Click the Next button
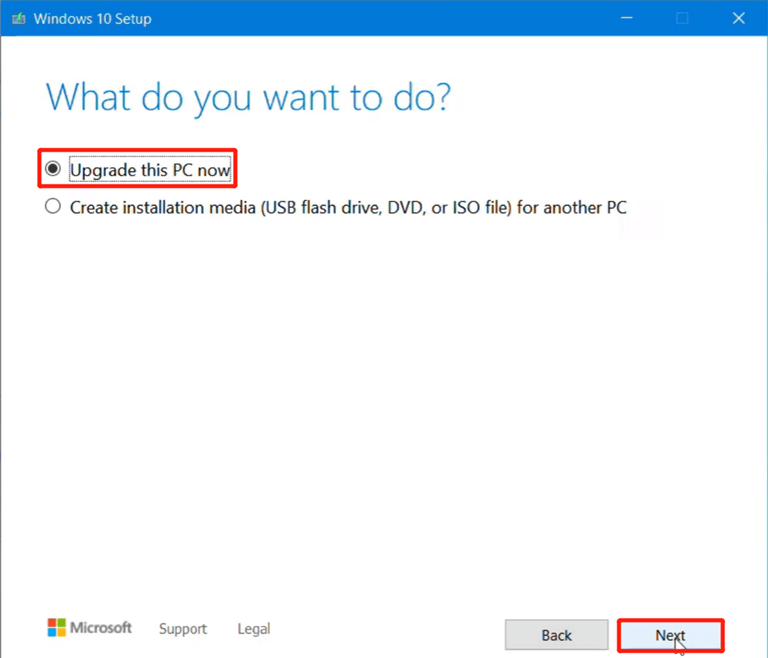Image resolution: width=768 pixels, height=658 pixels. point(670,635)
